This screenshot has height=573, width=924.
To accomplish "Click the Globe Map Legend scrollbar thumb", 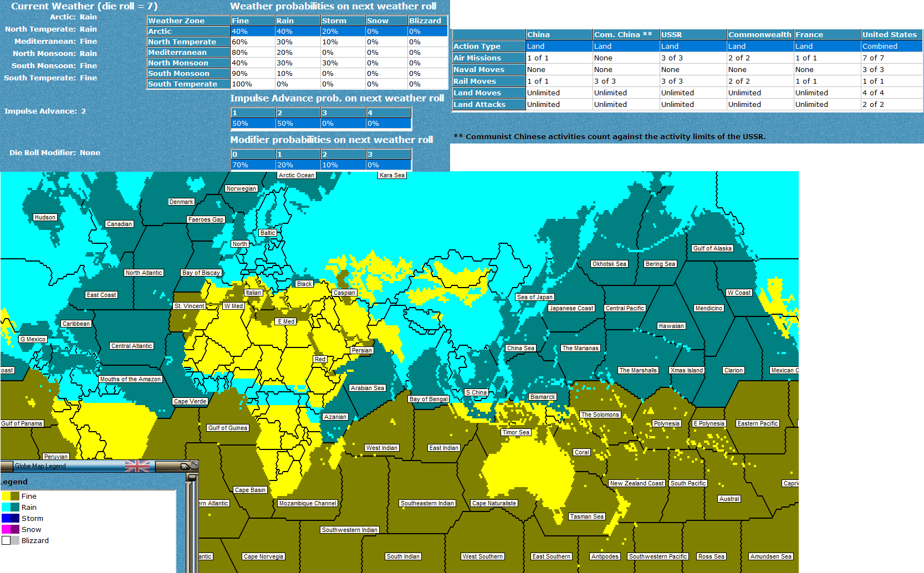I will coord(192,477).
